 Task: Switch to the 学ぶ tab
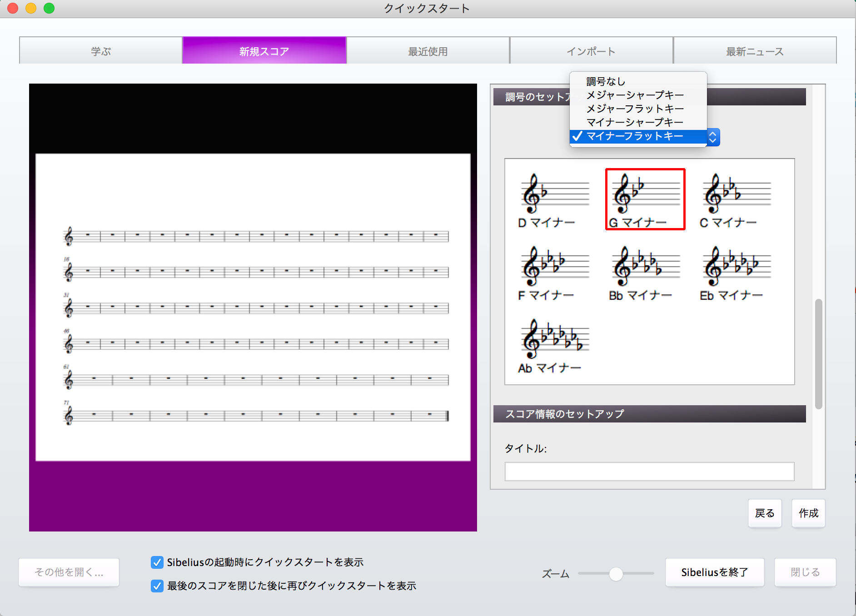pos(101,50)
